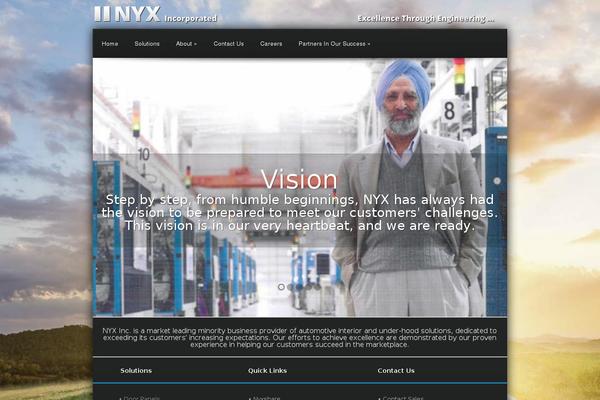The width and height of the screenshot is (600, 400).
Task: Select the third carousel slide indicator
Action: coord(299,287)
